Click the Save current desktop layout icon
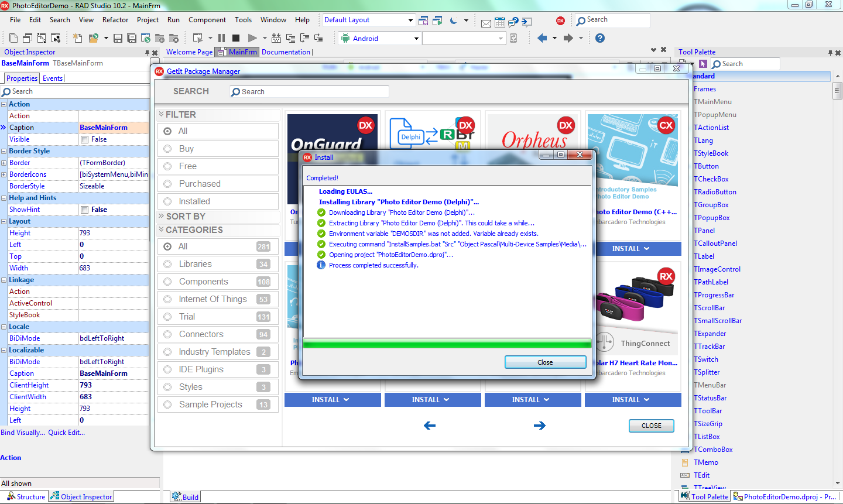This screenshot has height=504, width=843. (424, 20)
